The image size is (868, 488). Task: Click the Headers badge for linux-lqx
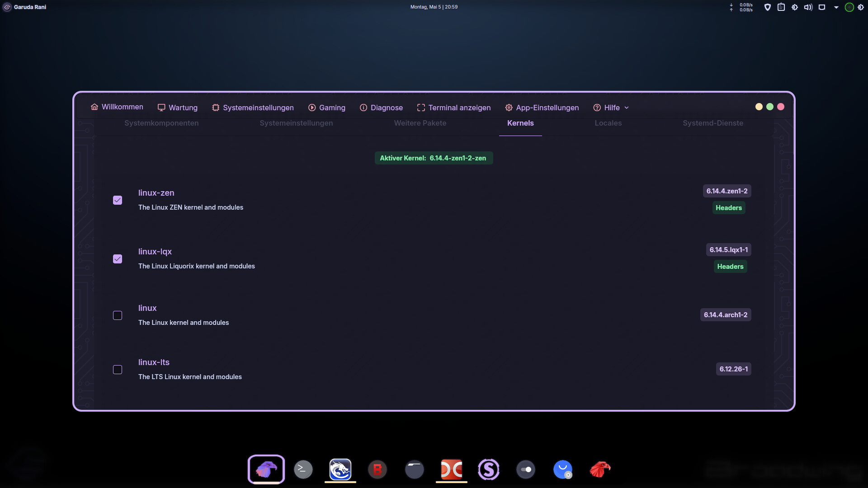click(x=730, y=267)
